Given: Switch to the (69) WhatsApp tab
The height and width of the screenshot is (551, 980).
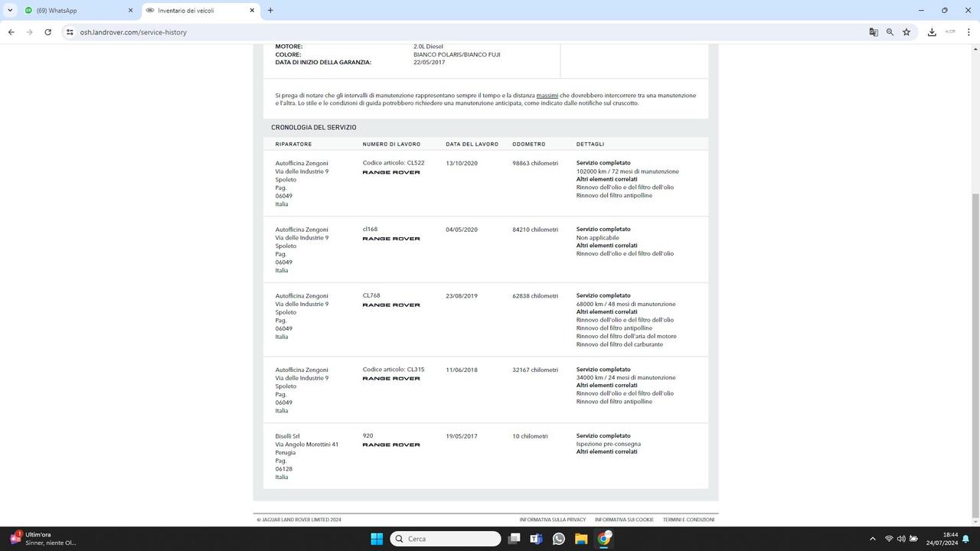Looking at the screenshot, I should pyautogui.click(x=78, y=11).
